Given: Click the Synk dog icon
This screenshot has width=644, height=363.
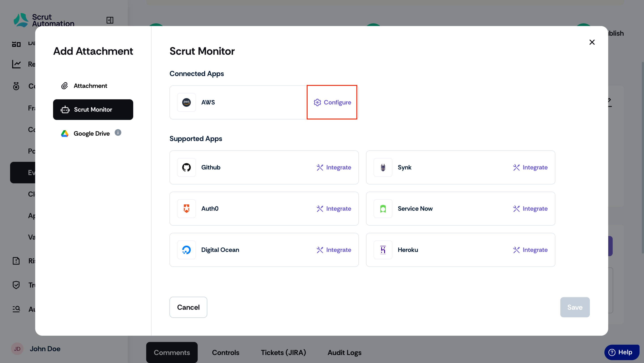Looking at the screenshot, I should [383, 167].
